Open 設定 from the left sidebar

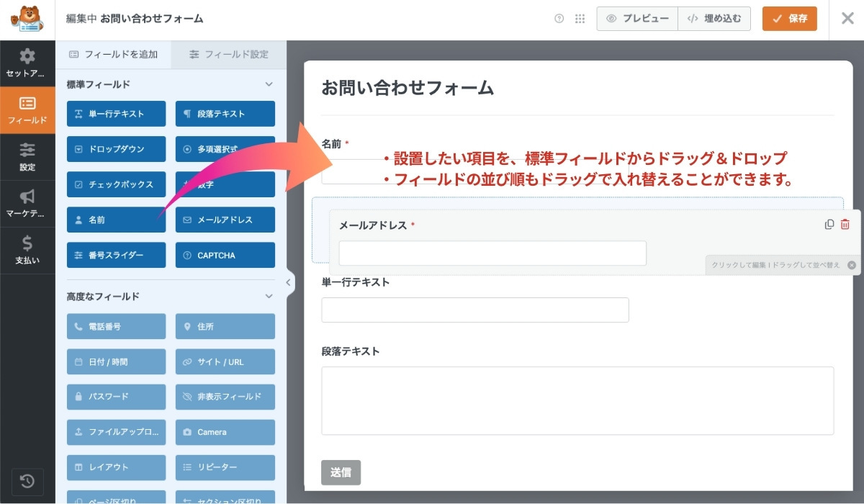pyautogui.click(x=27, y=157)
